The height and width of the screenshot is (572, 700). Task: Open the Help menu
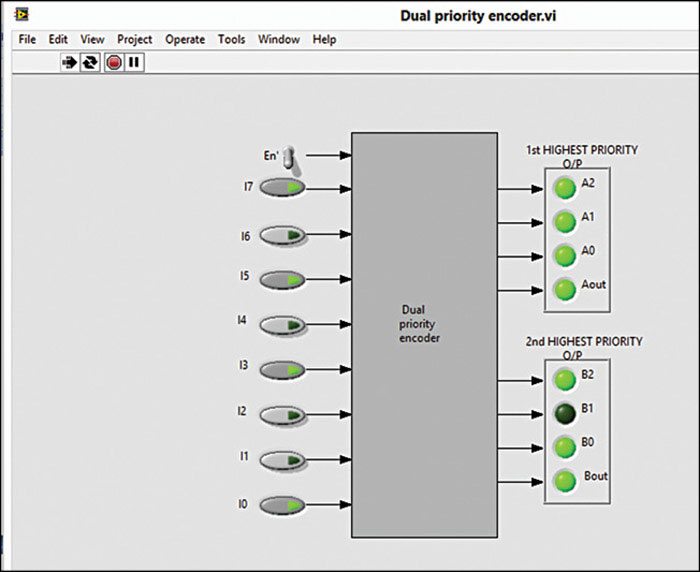pyautogui.click(x=324, y=40)
